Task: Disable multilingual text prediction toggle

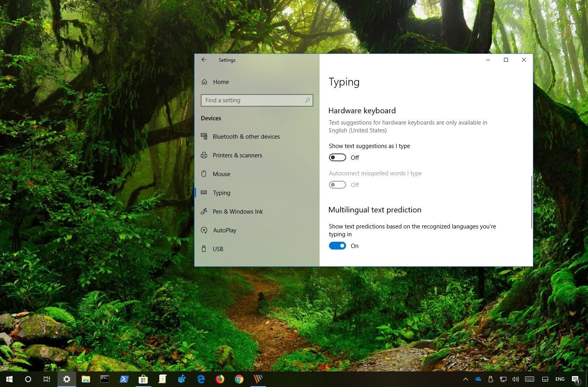Action: [x=337, y=246]
